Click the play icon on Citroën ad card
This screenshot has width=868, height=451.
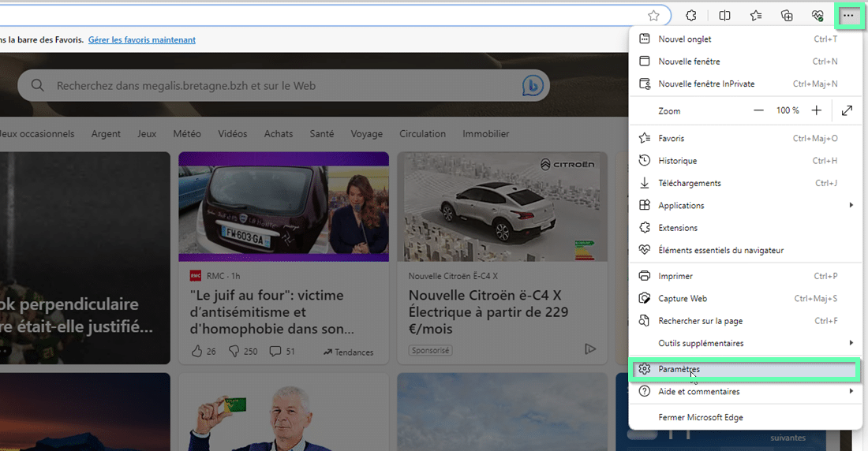pyautogui.click(x=590, y=348)
